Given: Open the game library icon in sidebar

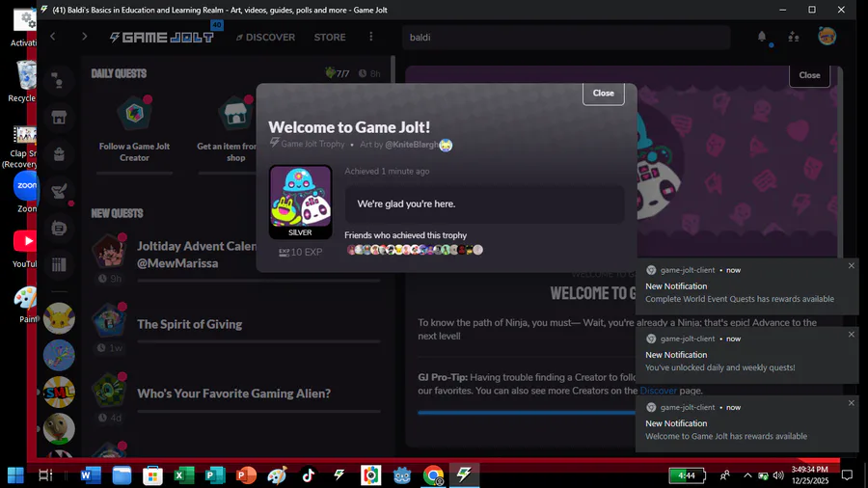Looking at the screenshot, I should pos(59,264).
